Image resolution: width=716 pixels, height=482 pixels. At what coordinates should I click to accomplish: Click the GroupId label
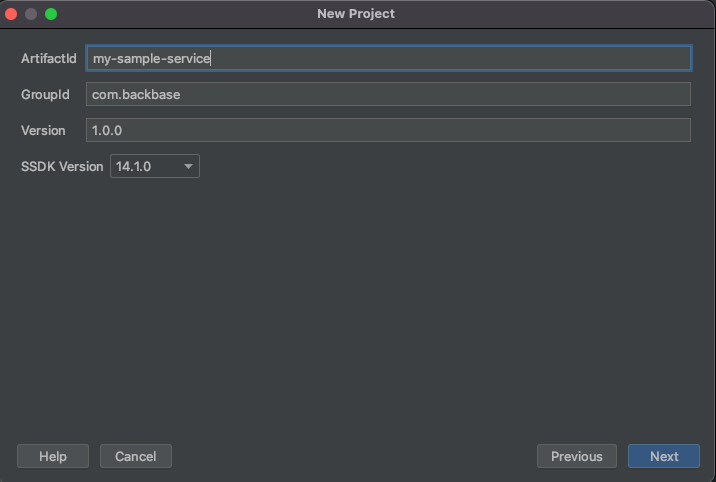45,94
